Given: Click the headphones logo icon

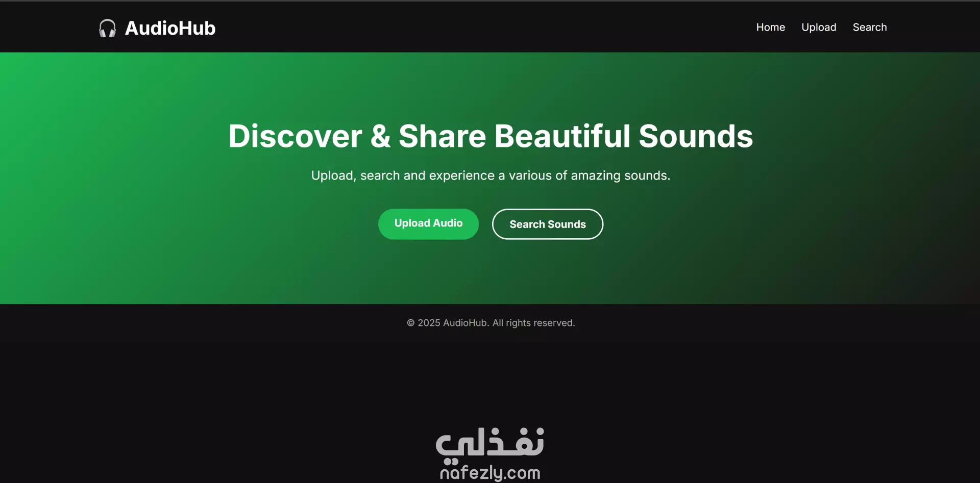Looking at the screenshot, I should [107, 28].
